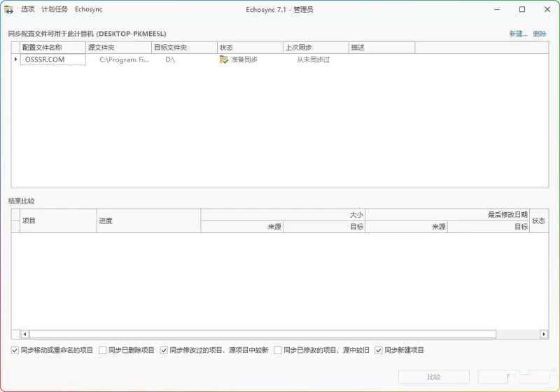Click the horizontal scrollbar right arrow
This screenshot has width=560, height=392.
click(x=544, y=334)
